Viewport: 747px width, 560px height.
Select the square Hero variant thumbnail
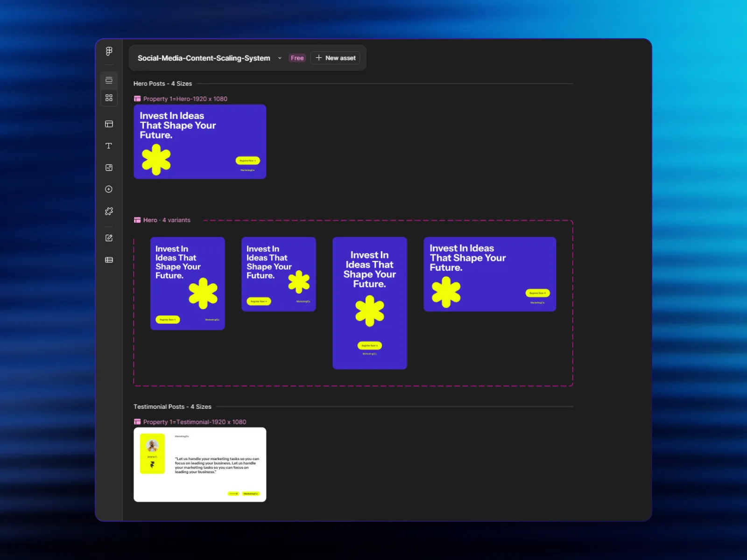(279, 274)
